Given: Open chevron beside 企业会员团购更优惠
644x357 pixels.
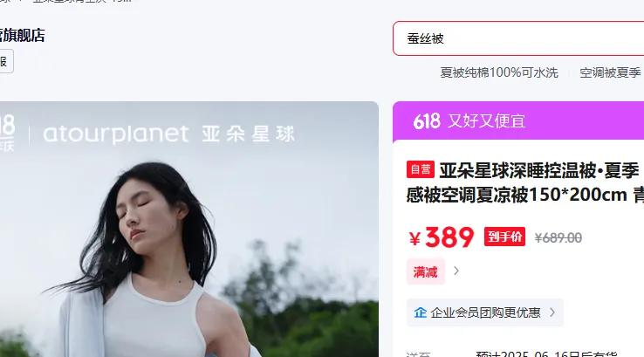Looking at the screenshot, I should click(552, 312).
